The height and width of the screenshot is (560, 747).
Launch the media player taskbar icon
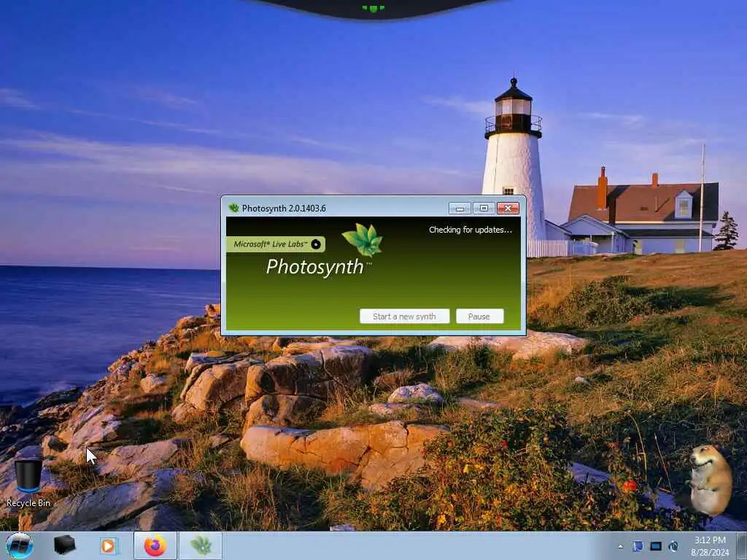click(109, 545)
